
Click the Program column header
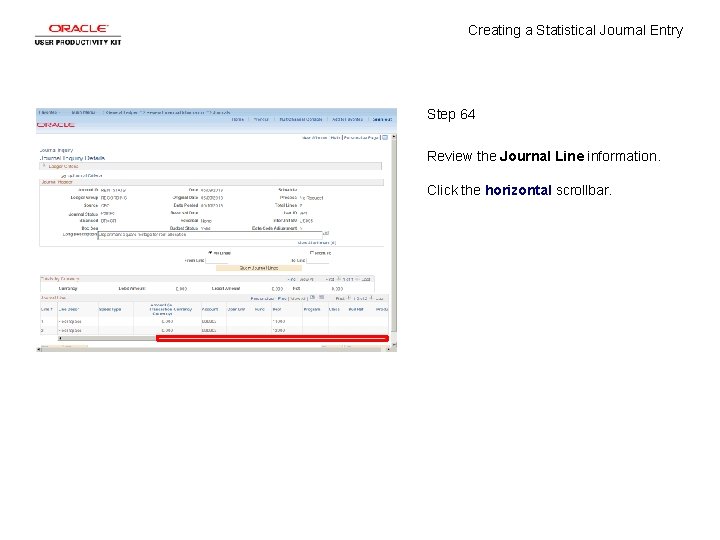point(312,309)
